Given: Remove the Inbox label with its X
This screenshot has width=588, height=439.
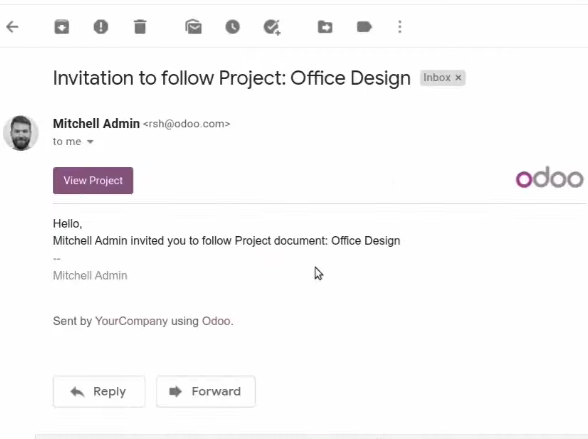Looking at the screenshot, I should click(x=458, y=78).
